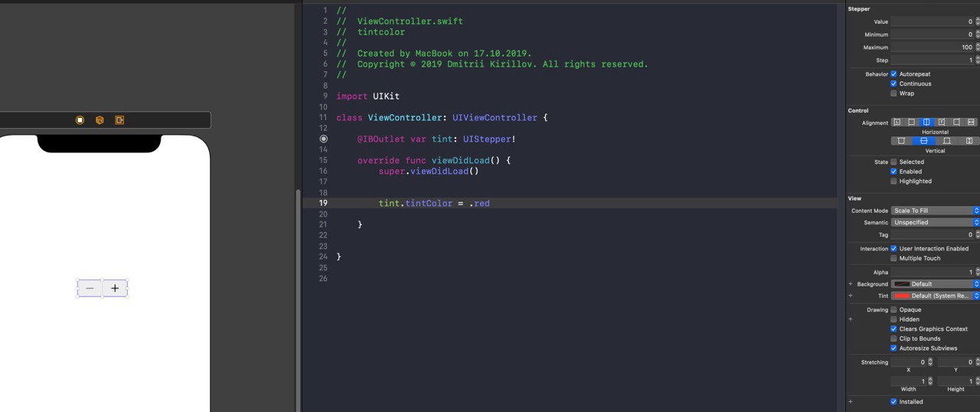The width and height of the screenshot is (980, 412).
Task: Set vertical alignment to Top
Action: (x=902, y=141)
